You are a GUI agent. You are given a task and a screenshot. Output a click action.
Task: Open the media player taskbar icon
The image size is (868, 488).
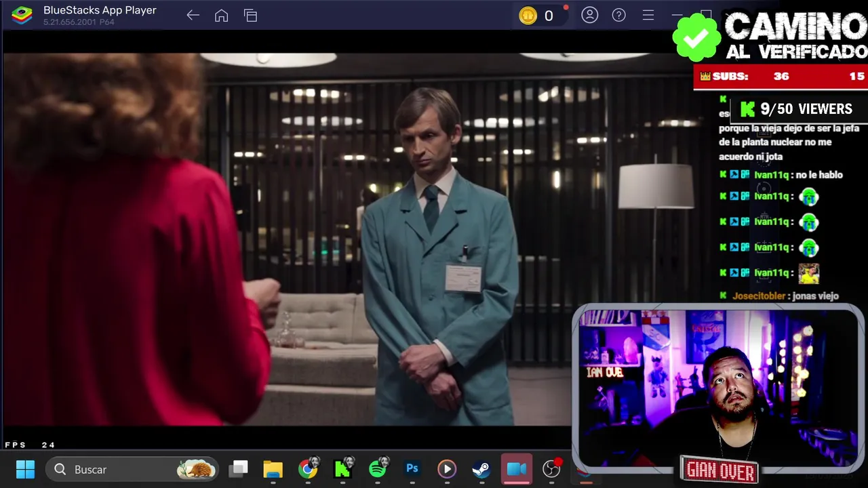[446, 469]
